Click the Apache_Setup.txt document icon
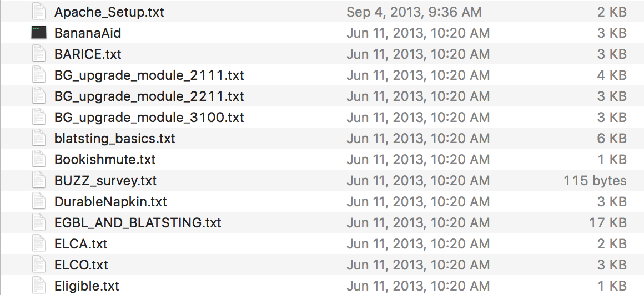This screenshot has height=295, width=644. (x=38, y=12)
